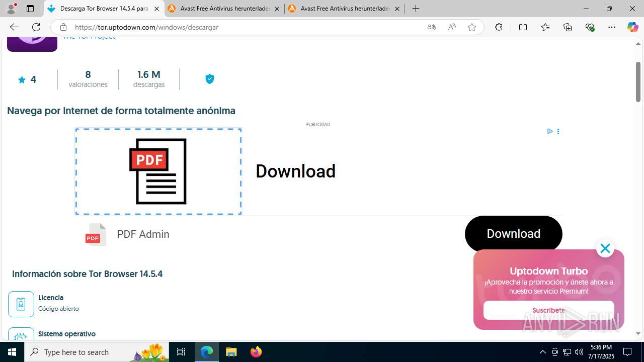The height and width of the screenshot is (362, 644).
Task: Open the Favorites list
Action: pyautogui.click(x=545, y=27)
